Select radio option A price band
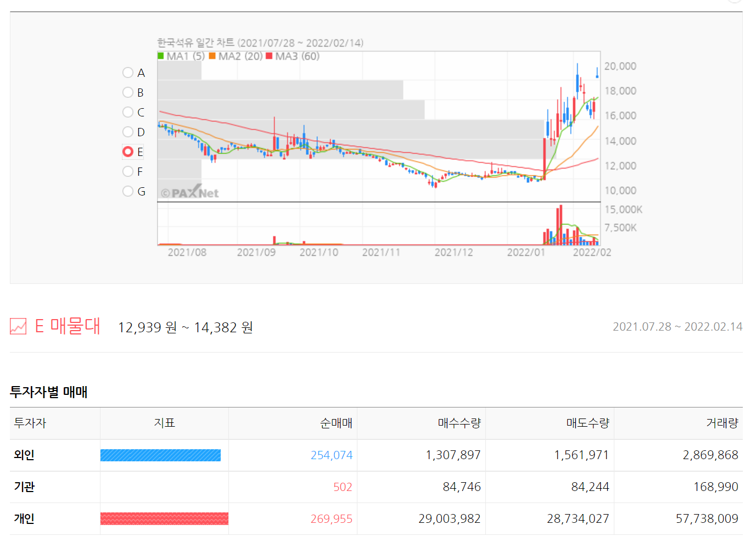 pyautogui.click(x=128, y=72)
